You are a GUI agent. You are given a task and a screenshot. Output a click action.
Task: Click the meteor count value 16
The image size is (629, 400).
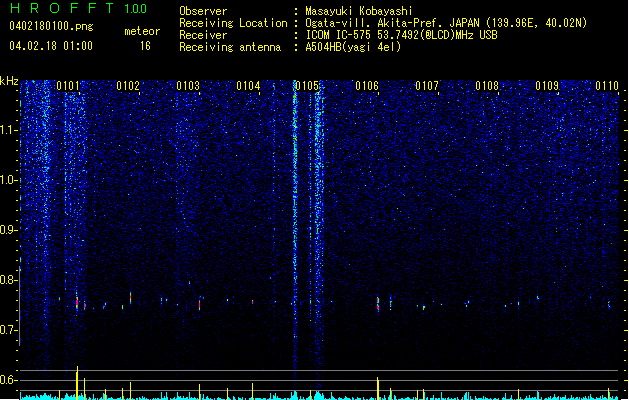pyautogui.click(x=145, y=46)
